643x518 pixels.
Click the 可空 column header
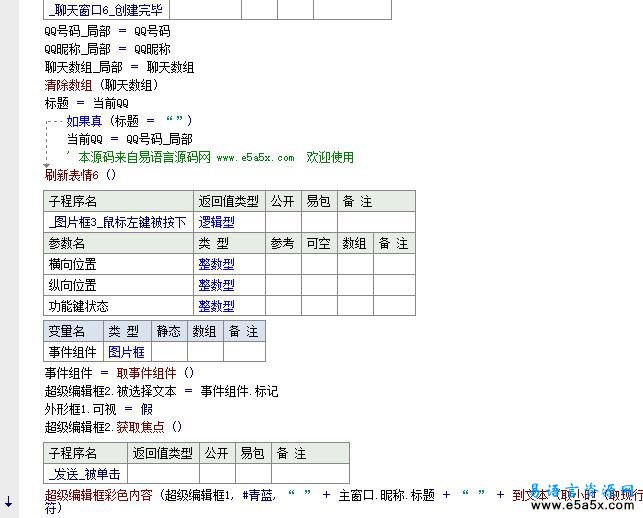(319, 244)
